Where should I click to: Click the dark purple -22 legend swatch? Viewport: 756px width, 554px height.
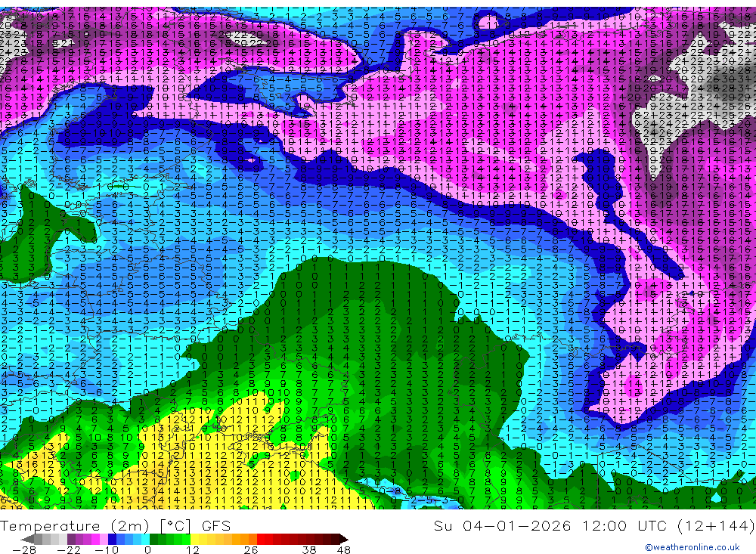pyautogui.click(x=71, y=539)
